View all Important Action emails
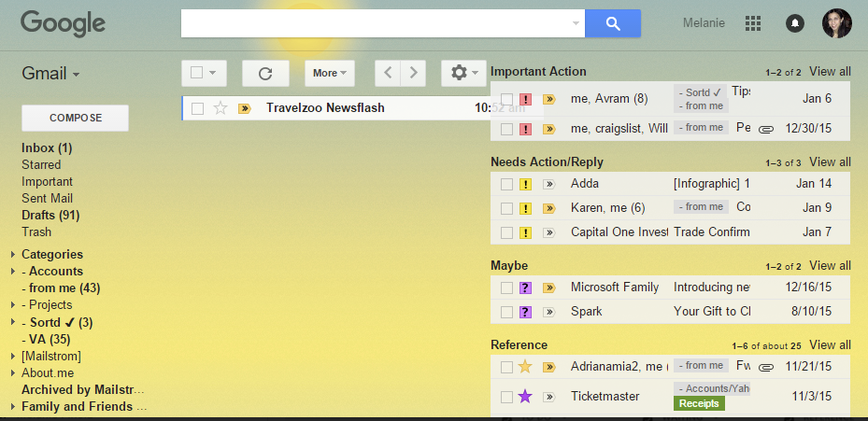This screenshot has width=868, height=421. 830,71
